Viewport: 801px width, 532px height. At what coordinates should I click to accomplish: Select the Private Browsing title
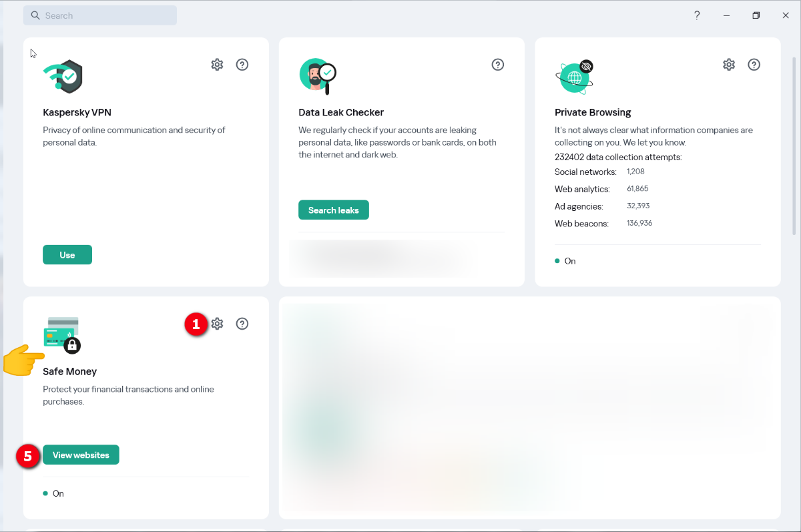tap(593, 112)
